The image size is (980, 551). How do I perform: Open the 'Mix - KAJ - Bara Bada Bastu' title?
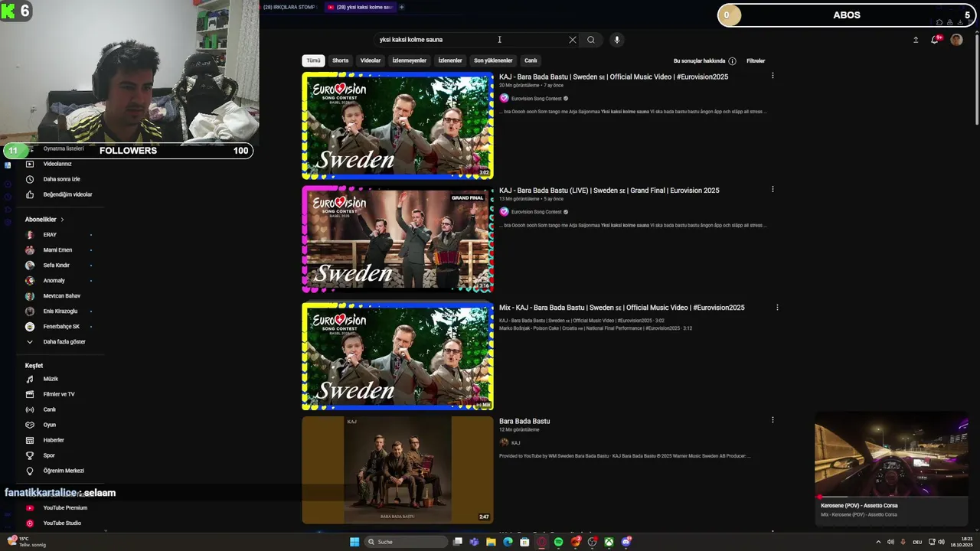coord(622,308)
